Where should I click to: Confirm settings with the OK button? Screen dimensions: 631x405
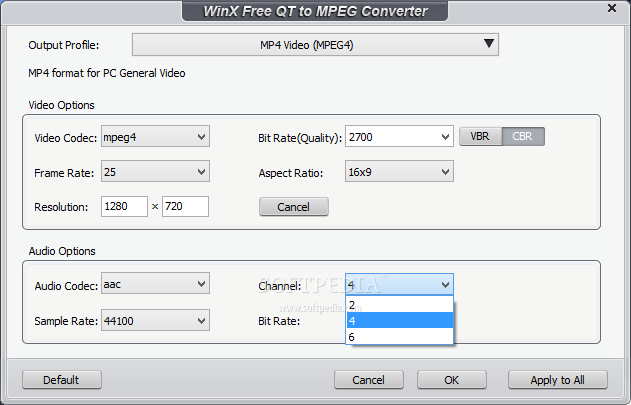click(451, 380)
